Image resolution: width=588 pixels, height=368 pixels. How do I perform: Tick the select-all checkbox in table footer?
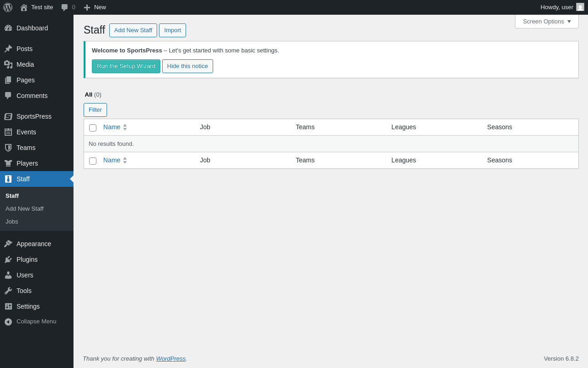point(93,161)
